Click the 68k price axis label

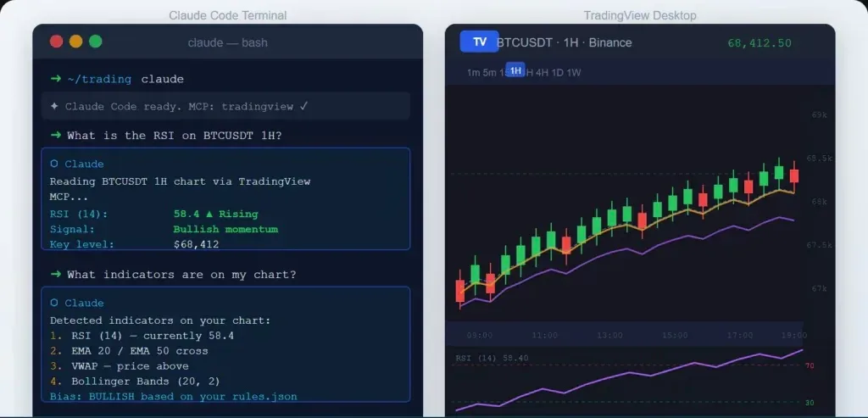(x=820, y=202)
